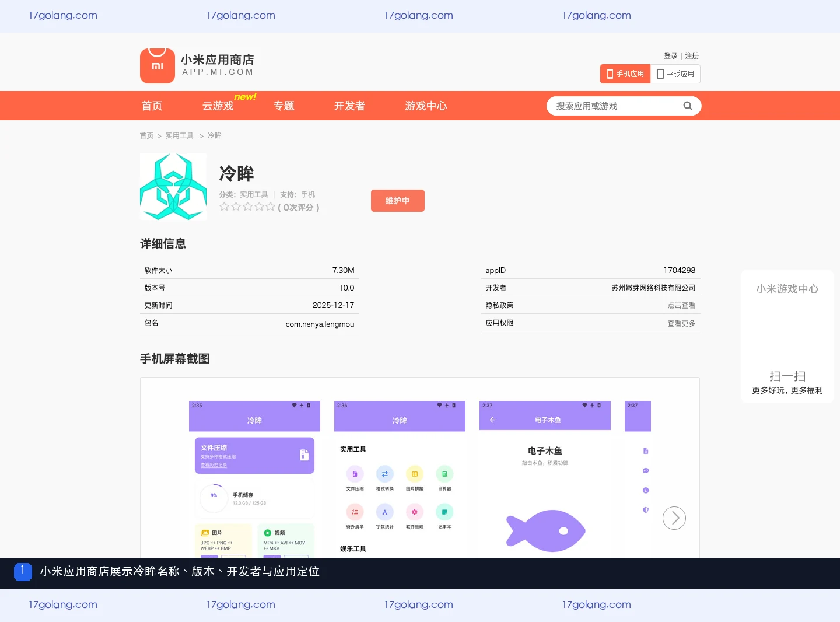840x622 pixels.
Task: Open 开发者 nav tab
Action: tap(349, 106)
